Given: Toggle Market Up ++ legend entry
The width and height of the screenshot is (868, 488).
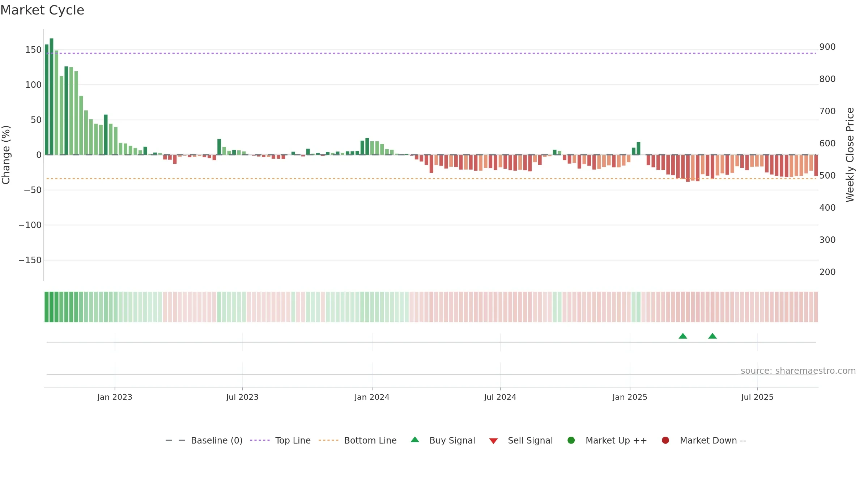Looking at the screenshot, I should click(x=607, y=440).
